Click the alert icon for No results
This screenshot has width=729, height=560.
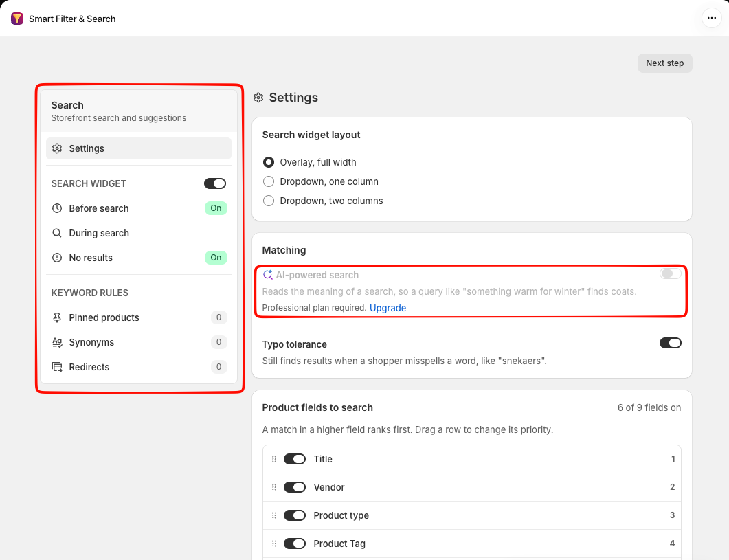[x=57, y=258]
